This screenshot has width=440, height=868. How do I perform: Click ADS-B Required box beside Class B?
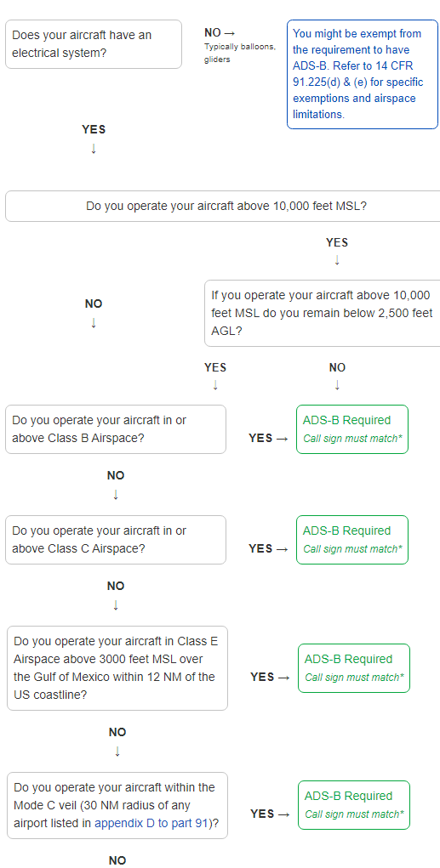click(x=351, y=429)
